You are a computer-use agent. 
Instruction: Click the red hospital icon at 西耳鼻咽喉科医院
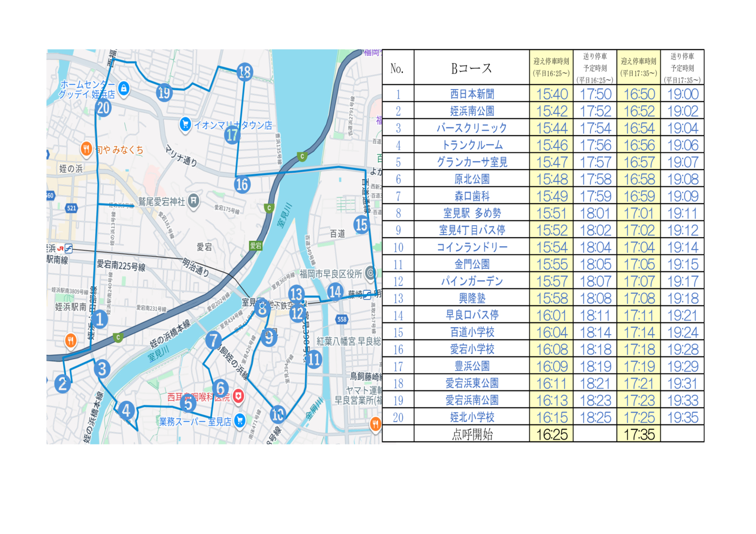point(238,397)
